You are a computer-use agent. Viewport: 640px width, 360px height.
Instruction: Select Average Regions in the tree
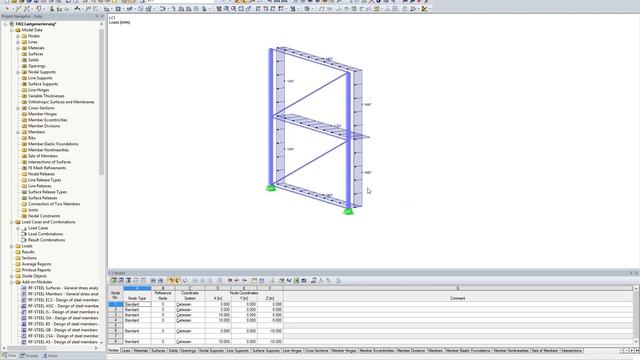36,264
